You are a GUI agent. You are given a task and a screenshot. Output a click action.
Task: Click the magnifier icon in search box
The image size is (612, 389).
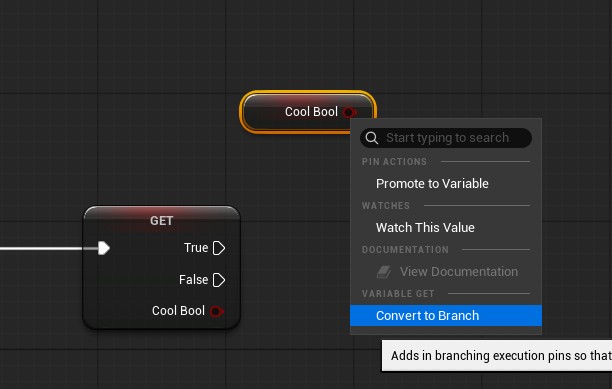[372, 138]
